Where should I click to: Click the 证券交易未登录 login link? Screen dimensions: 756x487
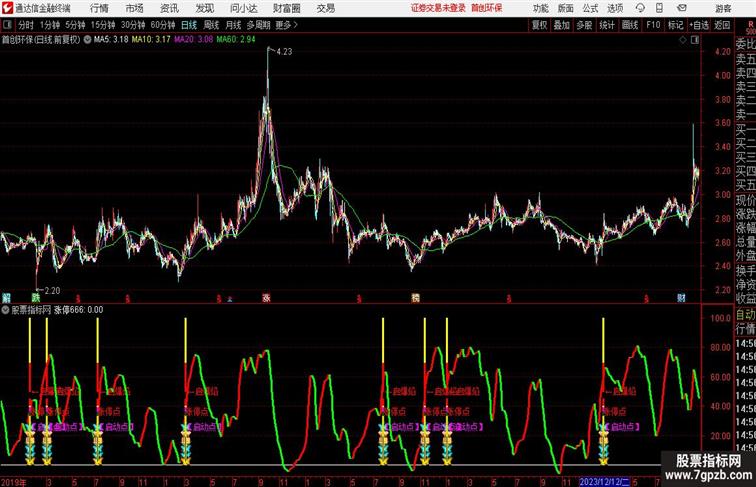[438, 8]
